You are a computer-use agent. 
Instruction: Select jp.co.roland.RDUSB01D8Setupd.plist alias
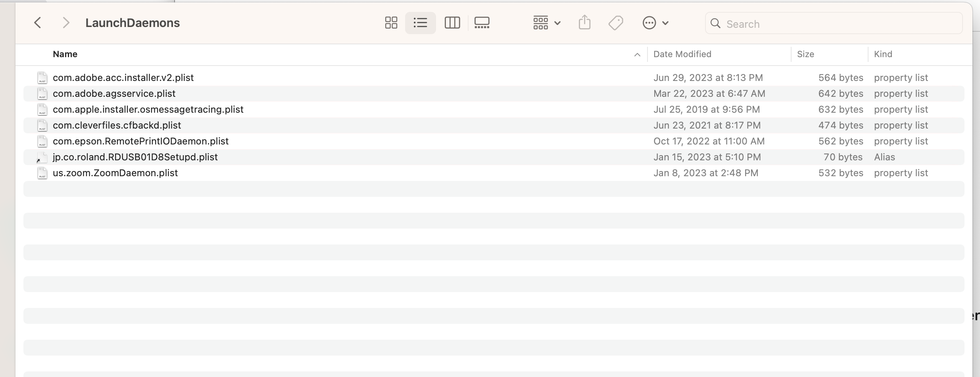click(x=135, y=157)
